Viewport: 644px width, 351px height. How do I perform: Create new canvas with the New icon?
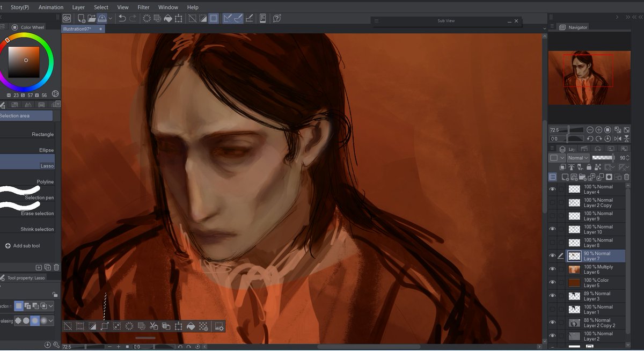(82, 18)
